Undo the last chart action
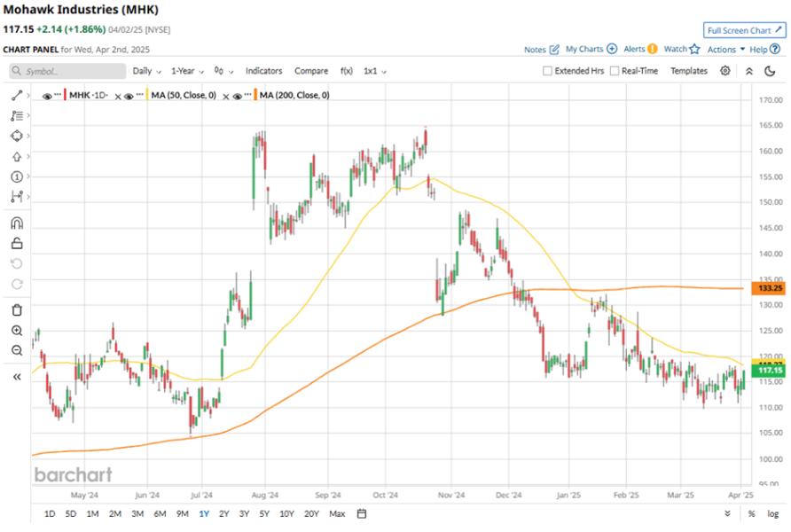791x532 pixels. [x=17, y=263]
